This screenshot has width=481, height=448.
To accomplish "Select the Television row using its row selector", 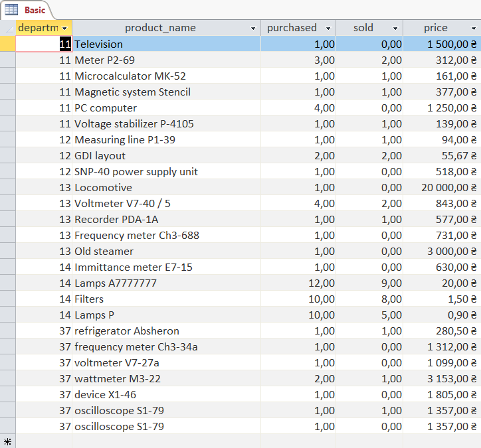I will coord(8,44).
